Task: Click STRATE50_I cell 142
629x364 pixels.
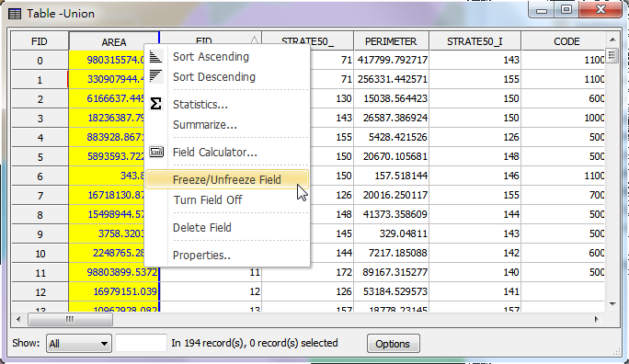Action: pyautogui.click(x=475, y=253)
